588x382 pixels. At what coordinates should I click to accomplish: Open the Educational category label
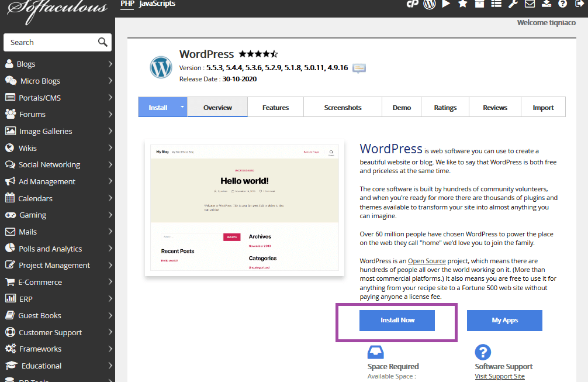coord(41,366)
